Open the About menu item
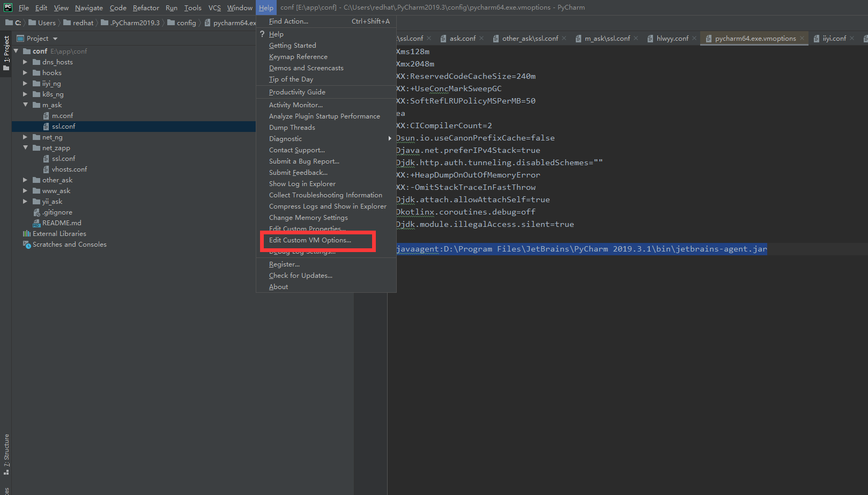Image resolution: width=868 pixels, height=495 pixels. tap(326, 287)
